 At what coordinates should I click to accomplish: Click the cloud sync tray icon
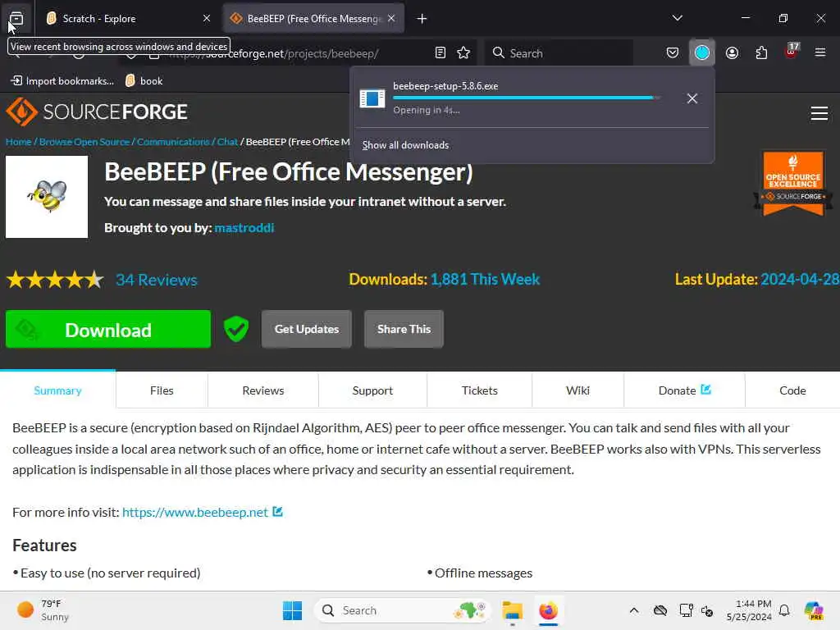tap(660, 610)
